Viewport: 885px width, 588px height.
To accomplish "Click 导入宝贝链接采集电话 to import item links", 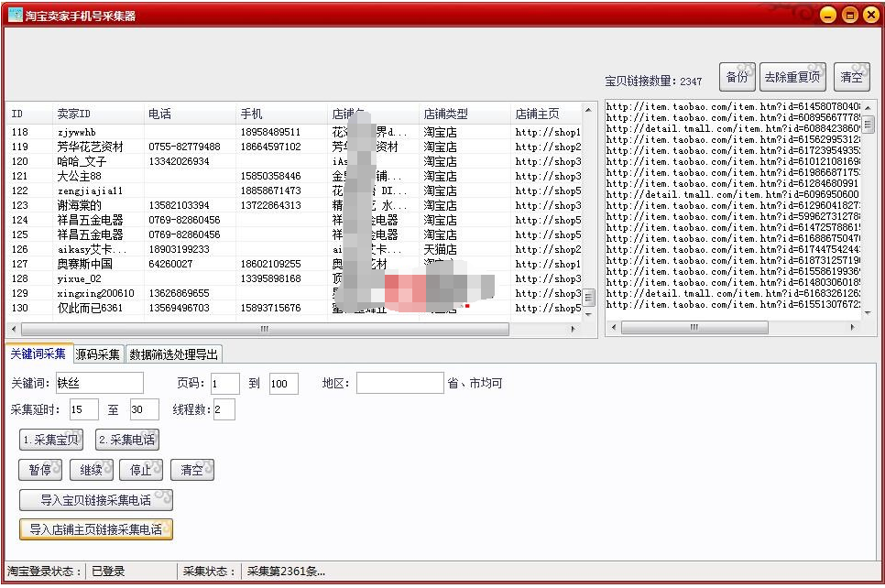I will [x=94, y=499].
